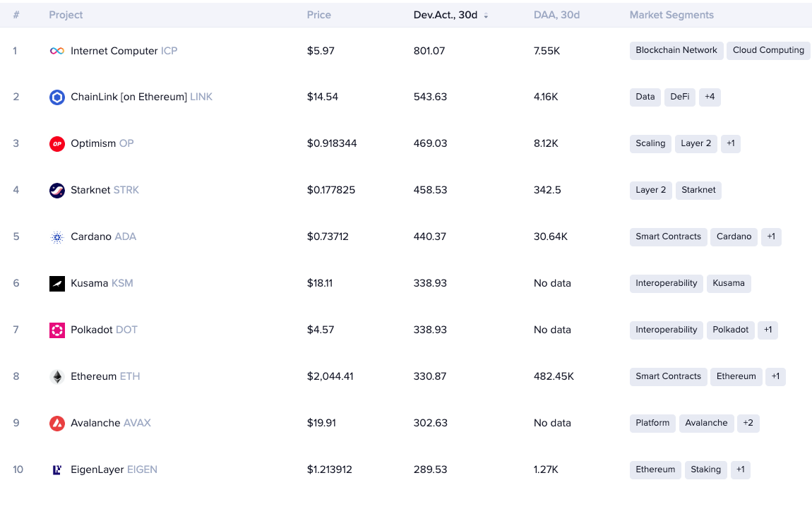Select Smart Contracts tag in Cardano row

pos(669,236)
